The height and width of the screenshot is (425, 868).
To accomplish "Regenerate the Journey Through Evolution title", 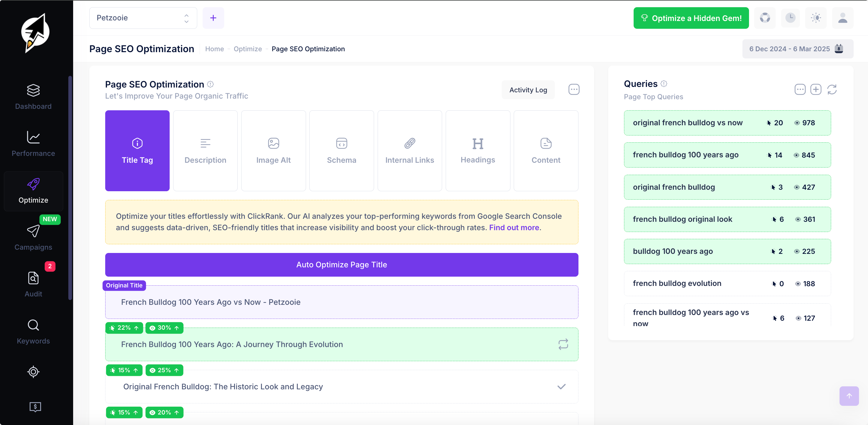I will 563,344.
